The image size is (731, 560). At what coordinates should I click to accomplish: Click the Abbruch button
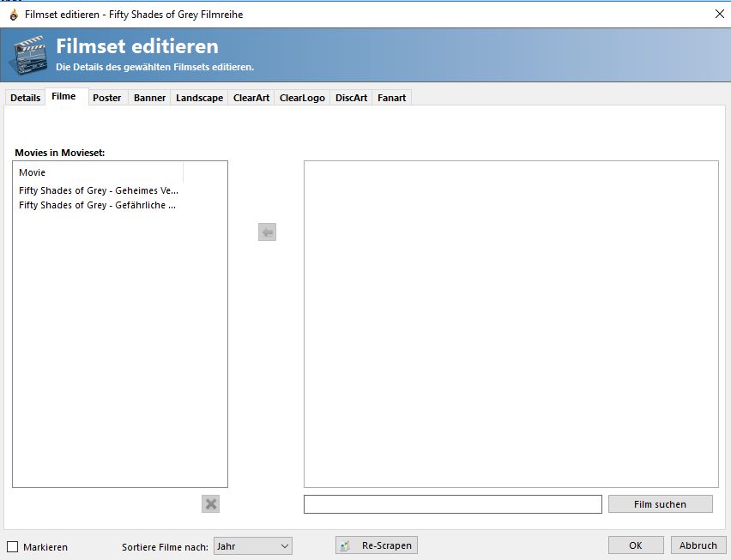click(x=698, y=545)
